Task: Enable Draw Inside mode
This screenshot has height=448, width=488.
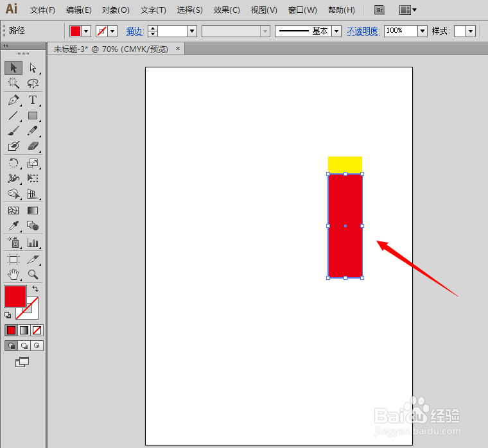Action: pyautogui.click(x=37, y=346)
